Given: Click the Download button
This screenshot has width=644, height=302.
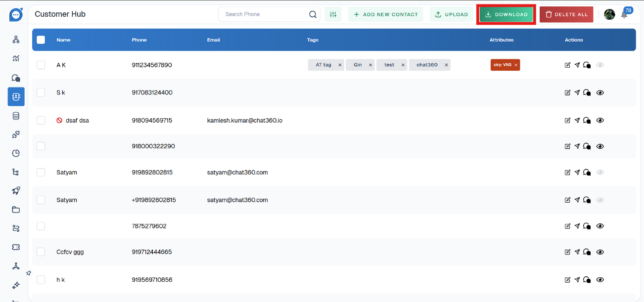Looking at the screenshot, I should [506, 14].
